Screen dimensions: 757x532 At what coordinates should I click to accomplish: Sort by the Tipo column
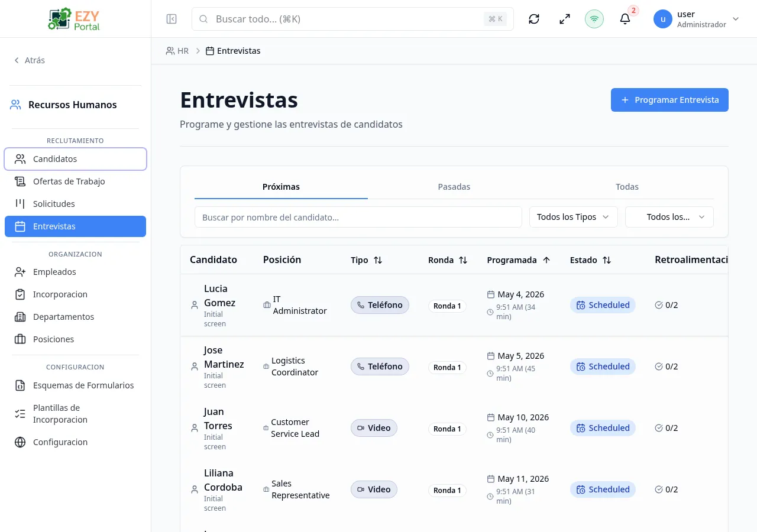point(367,260)
